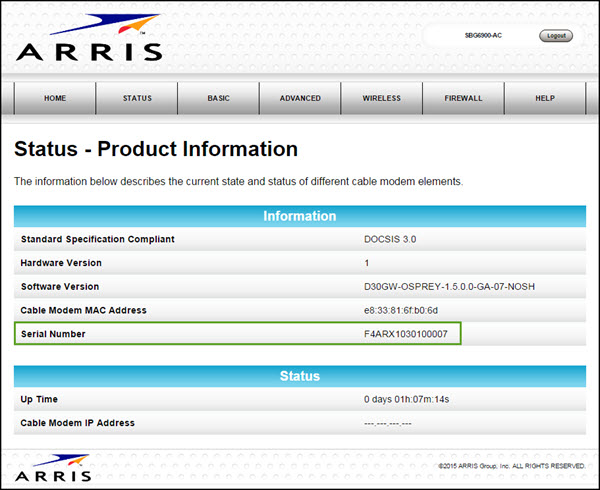Click the Information section header
This screenshot has height=490, width=600.
[299, 216]
